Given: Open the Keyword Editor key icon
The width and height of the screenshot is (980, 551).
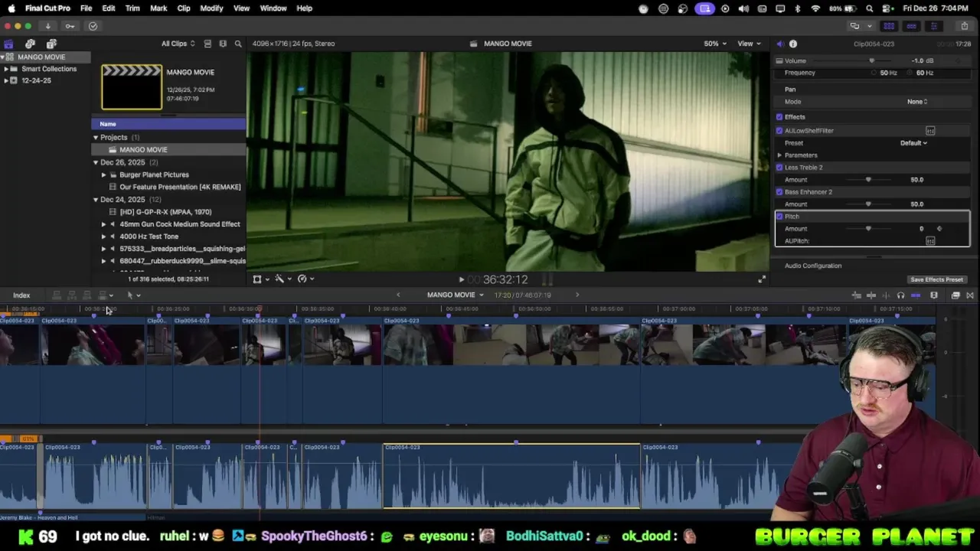Looking at the screenshot, I should (70, 26).
